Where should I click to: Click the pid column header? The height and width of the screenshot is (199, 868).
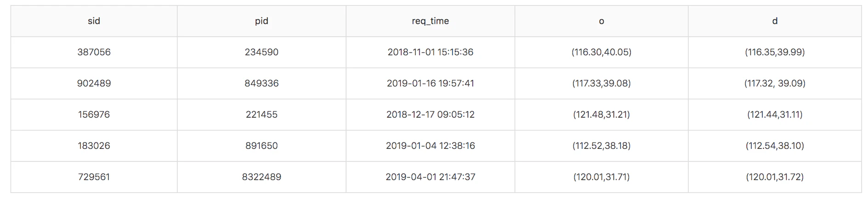pos(261,21)
